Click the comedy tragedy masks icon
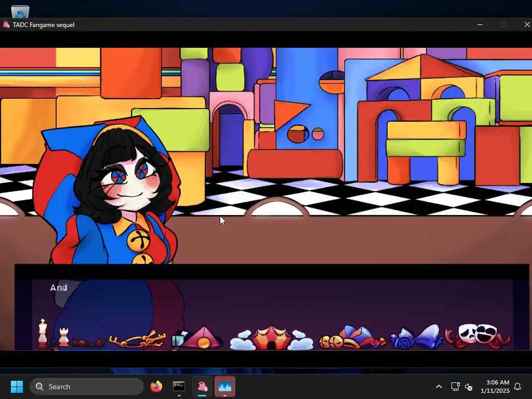 [x=478, y=336]
